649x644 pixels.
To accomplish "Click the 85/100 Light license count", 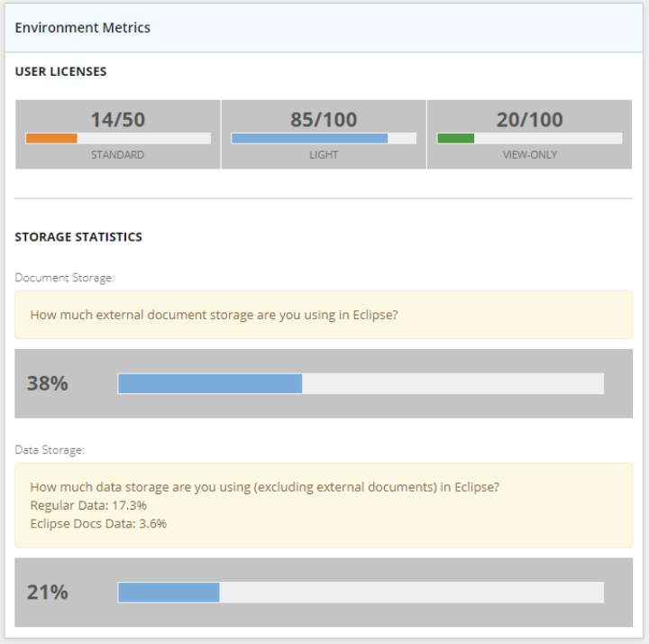I will click(324, 119).
